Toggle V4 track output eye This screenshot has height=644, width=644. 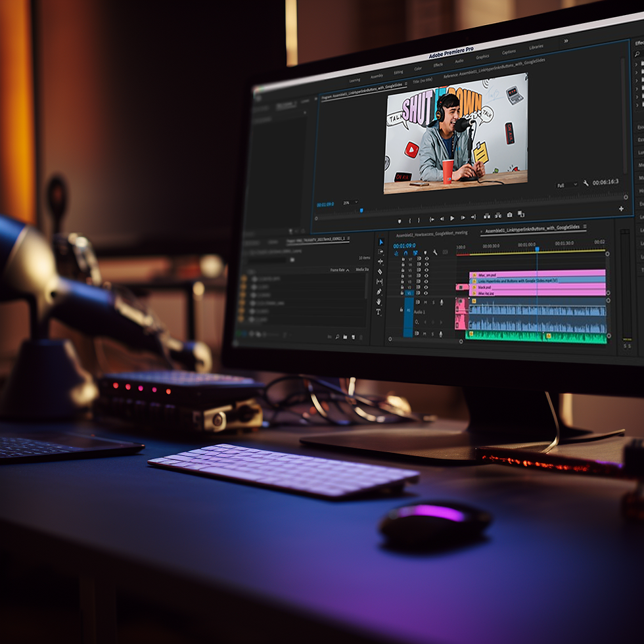click(x=426, y=275)
